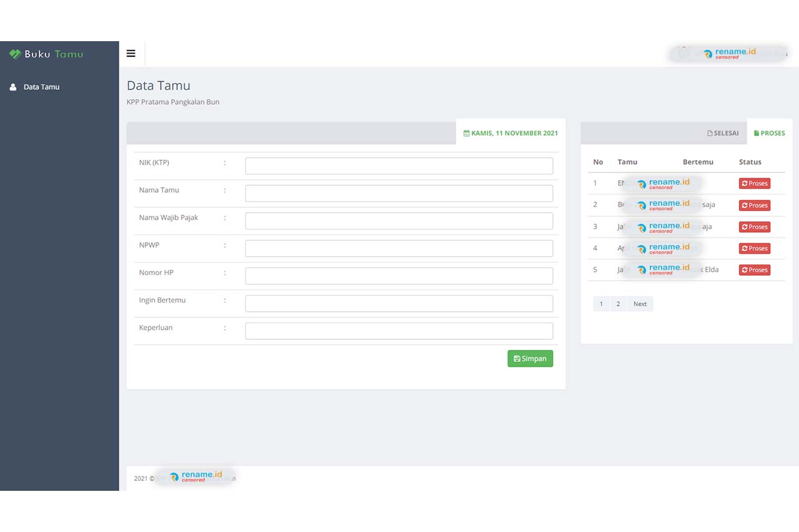
Task: Click Proses status for guest row 1
Action: pyautogui.click(x=754, y=183)
